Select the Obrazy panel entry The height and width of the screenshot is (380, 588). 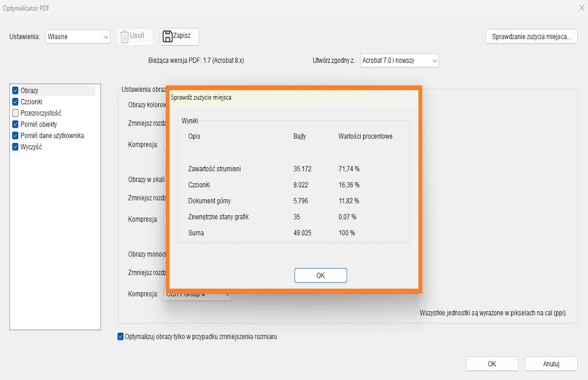tap(29, 90)
